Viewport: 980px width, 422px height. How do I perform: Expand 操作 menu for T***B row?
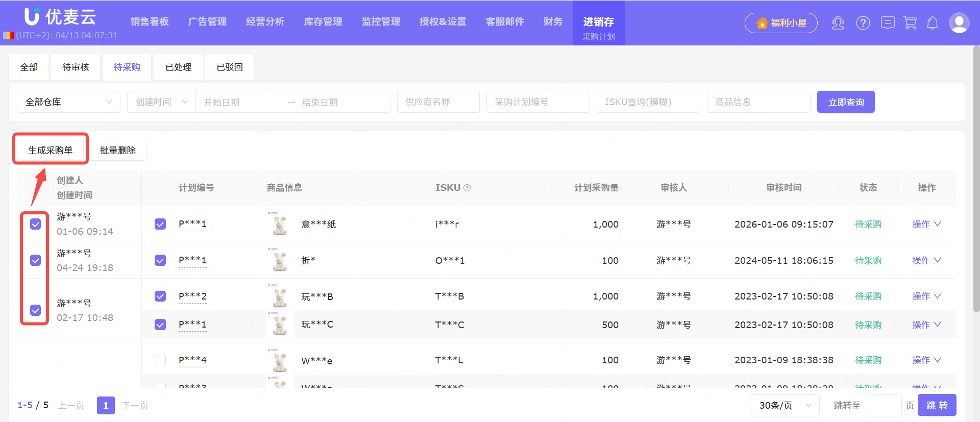[x=926, y=296]
